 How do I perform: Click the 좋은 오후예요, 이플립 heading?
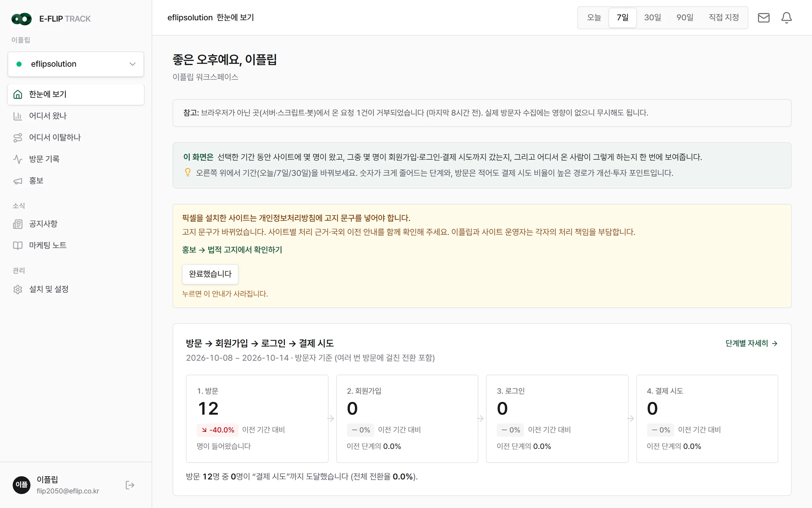click(x=225, y=60)
